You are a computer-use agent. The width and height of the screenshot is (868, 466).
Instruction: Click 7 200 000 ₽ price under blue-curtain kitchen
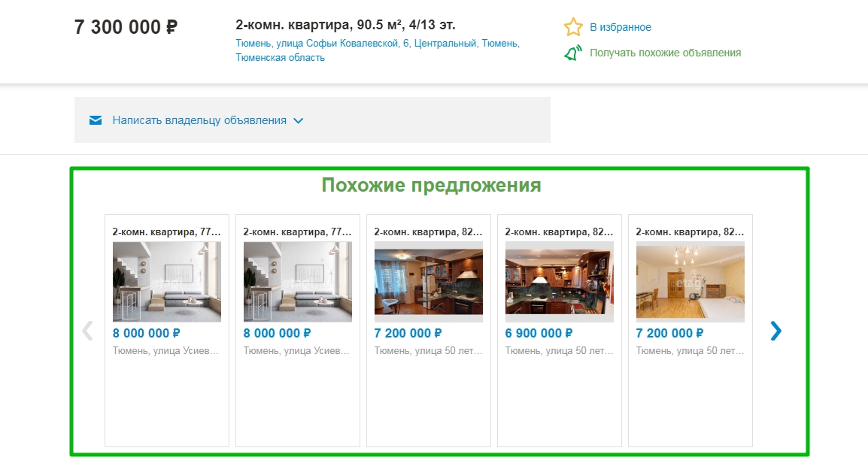pos(408,333)
